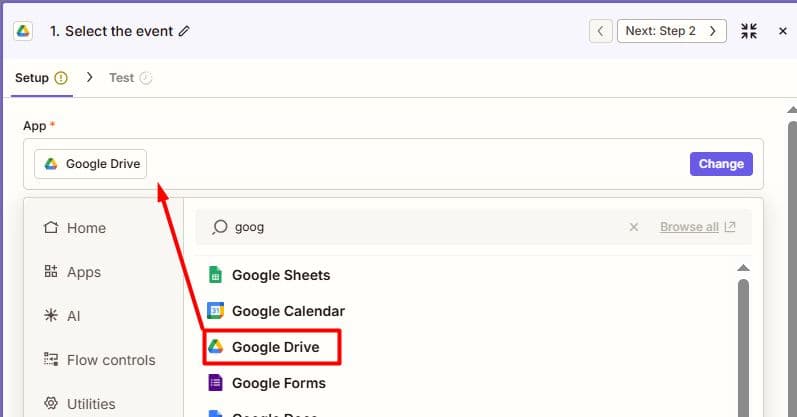This screenshot has width=797, height=417.
Task: Click the AI sparkle icon
Action: 51,315
